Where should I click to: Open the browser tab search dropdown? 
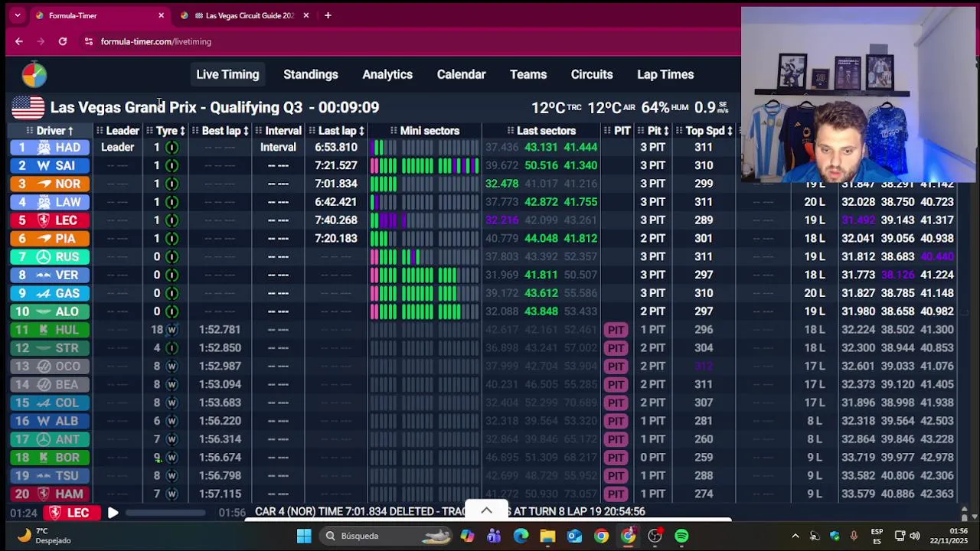pos(18,15)
